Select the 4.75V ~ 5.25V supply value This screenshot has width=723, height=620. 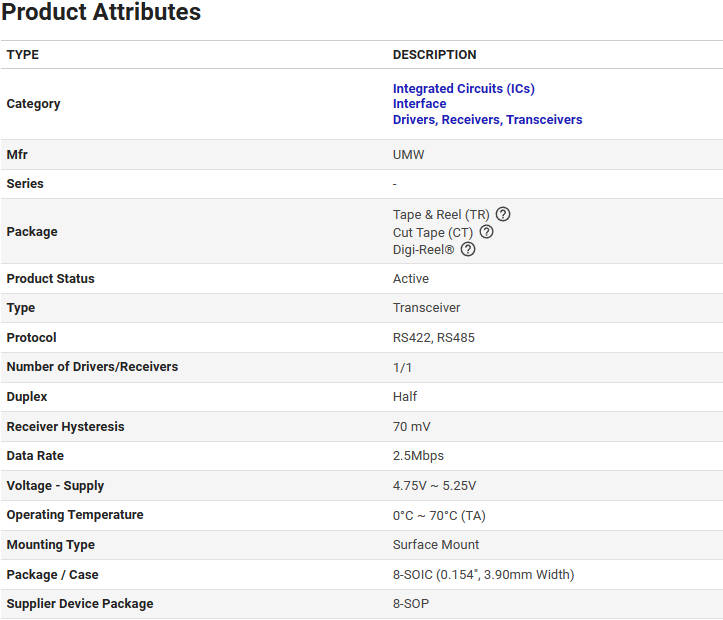434,486
